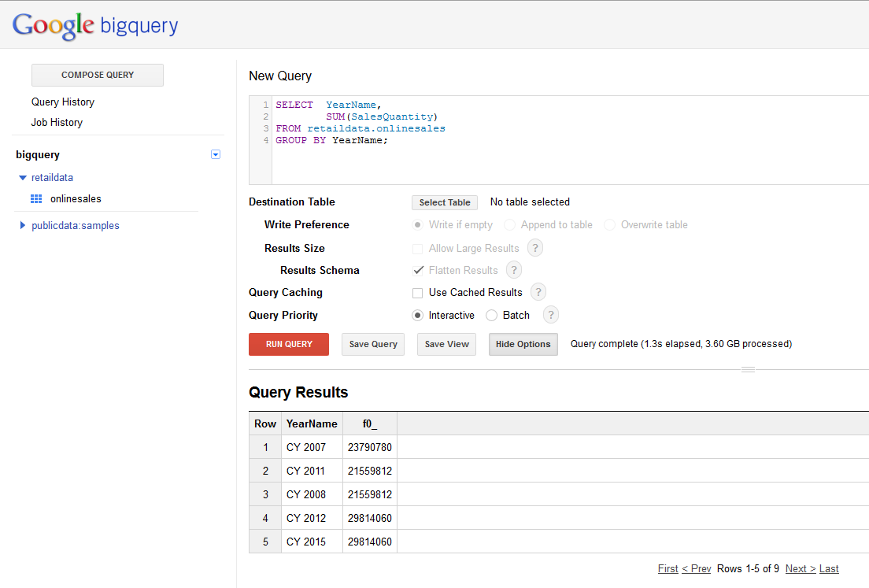Open Query History

coord(63,102)
